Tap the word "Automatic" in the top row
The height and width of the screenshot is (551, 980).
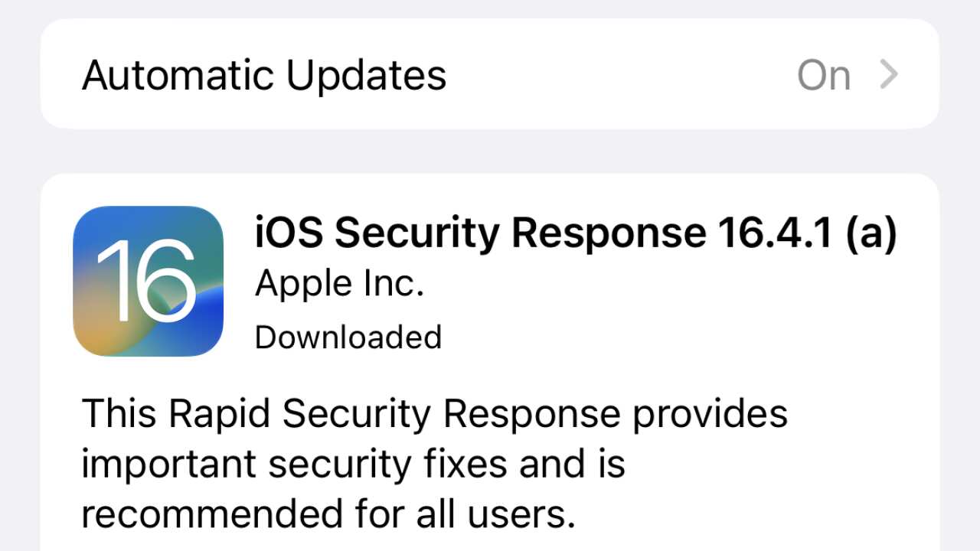(178, 75)
